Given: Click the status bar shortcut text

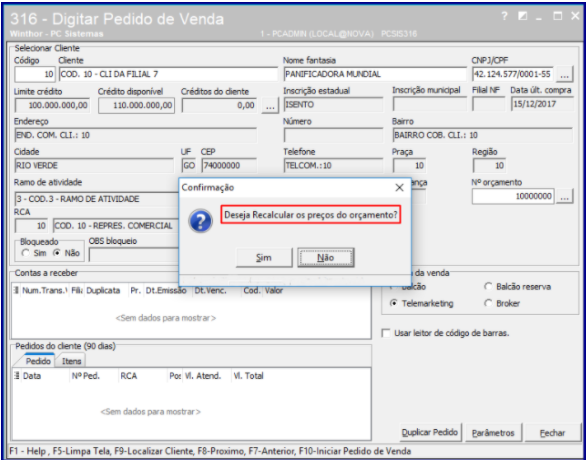Looking at the screenshot, I should (x=210, y=451).
